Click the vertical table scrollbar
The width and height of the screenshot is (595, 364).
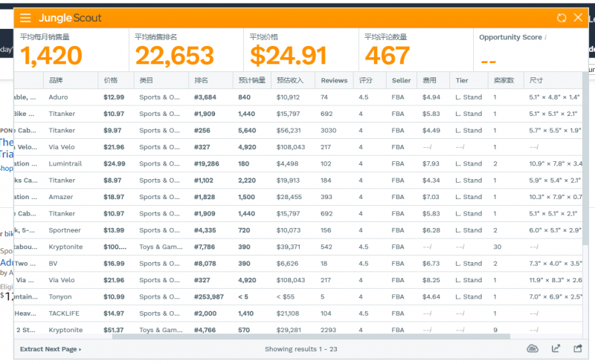coord(585,159)
